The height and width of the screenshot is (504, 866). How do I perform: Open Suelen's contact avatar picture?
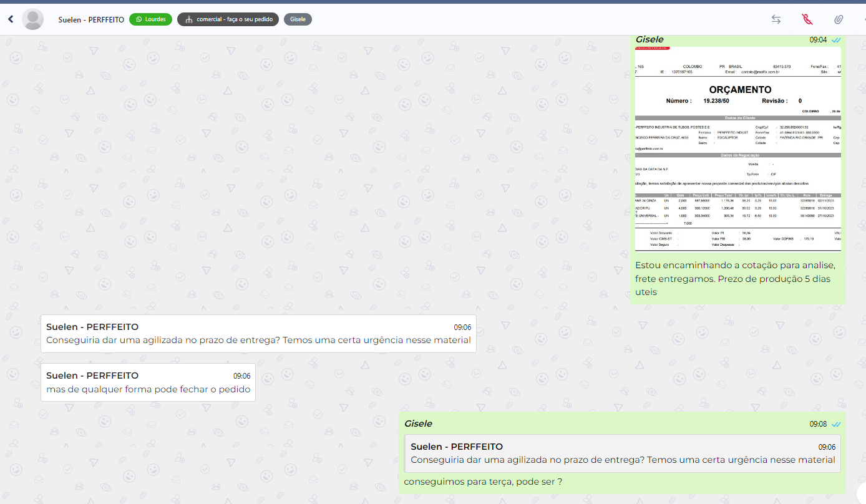[x=32, y=19]
